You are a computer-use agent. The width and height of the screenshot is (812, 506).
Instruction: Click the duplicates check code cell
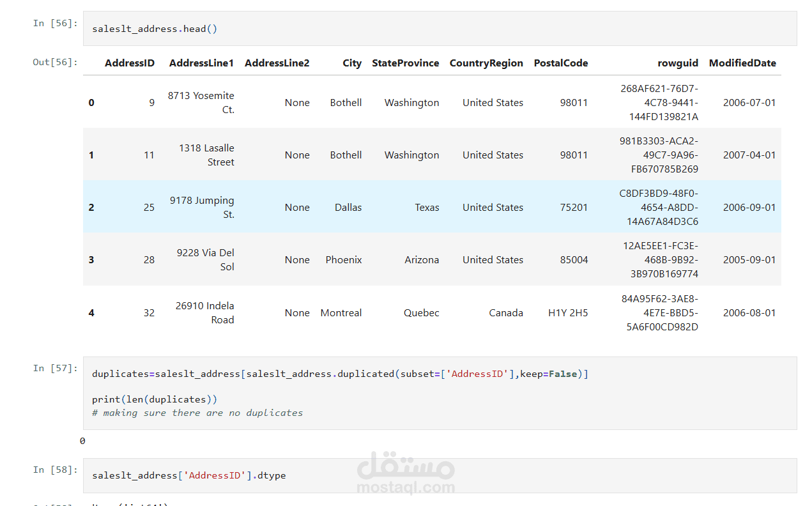pos(440,393)
